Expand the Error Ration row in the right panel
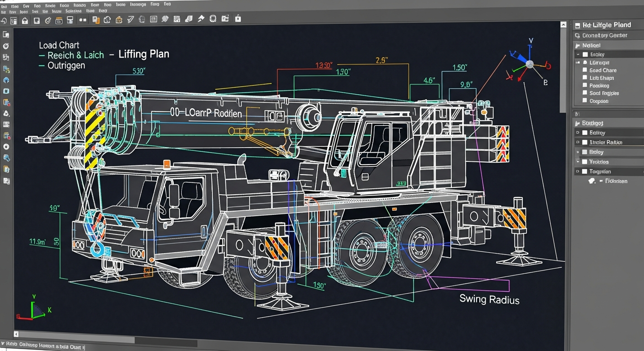 click(x=577, y=142)
